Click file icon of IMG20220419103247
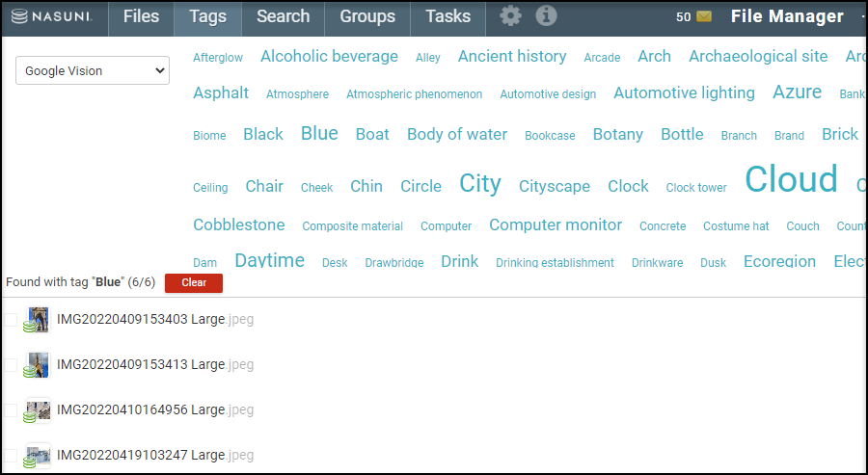This screenshot has height=475, width=868. 38,455
